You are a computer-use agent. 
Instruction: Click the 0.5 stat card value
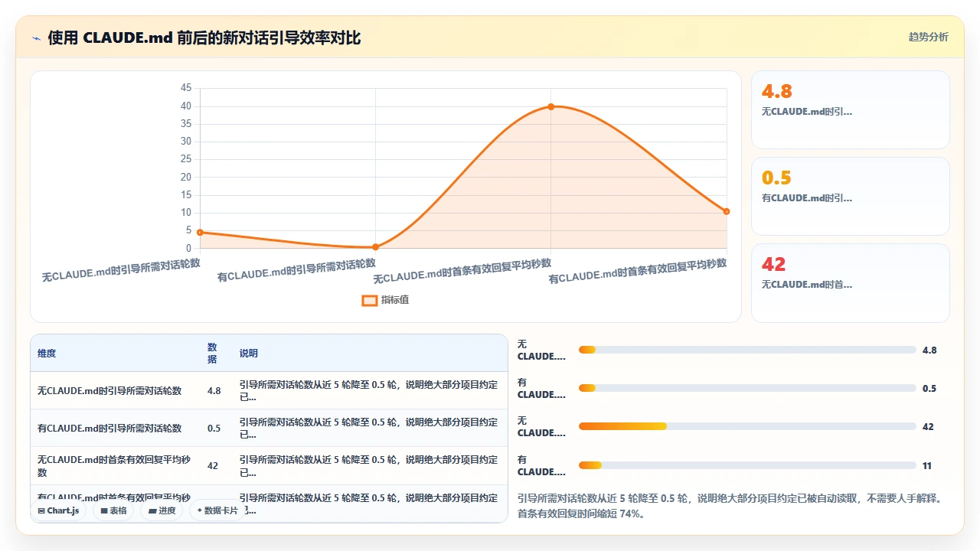point(776,178)
